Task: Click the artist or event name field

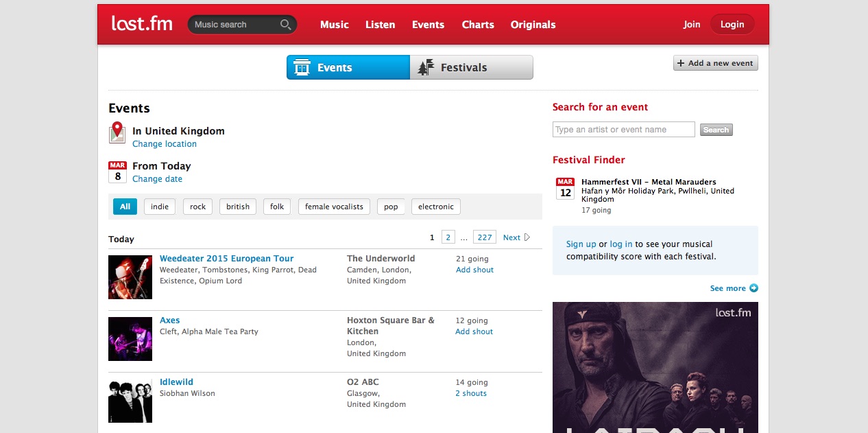Action: 624,130
